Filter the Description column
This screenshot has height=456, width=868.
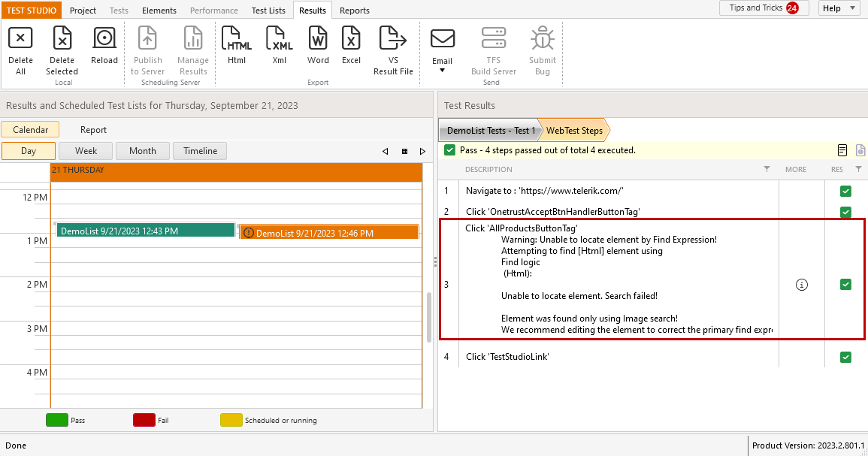tap(767, 169)
